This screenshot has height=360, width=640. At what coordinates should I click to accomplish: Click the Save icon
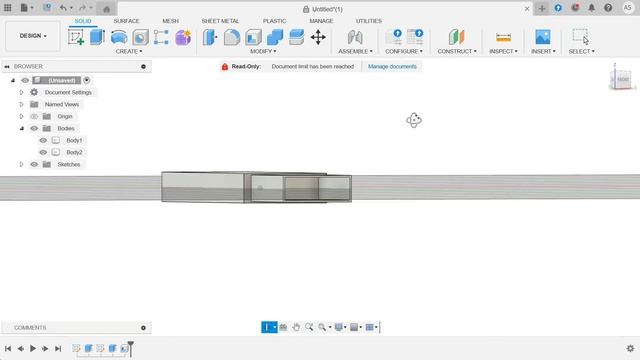47,8
